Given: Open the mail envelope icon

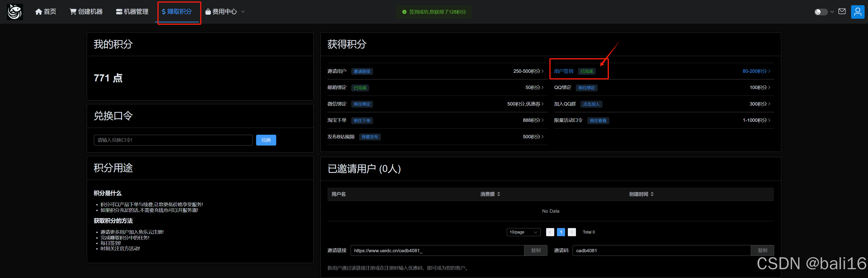Looking at the screenshot, I should 842,12.
